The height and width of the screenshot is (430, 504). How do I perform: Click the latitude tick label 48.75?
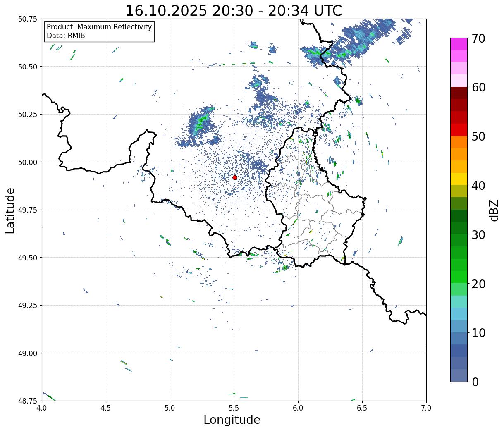pyautogui.click(x=27, y=401)
